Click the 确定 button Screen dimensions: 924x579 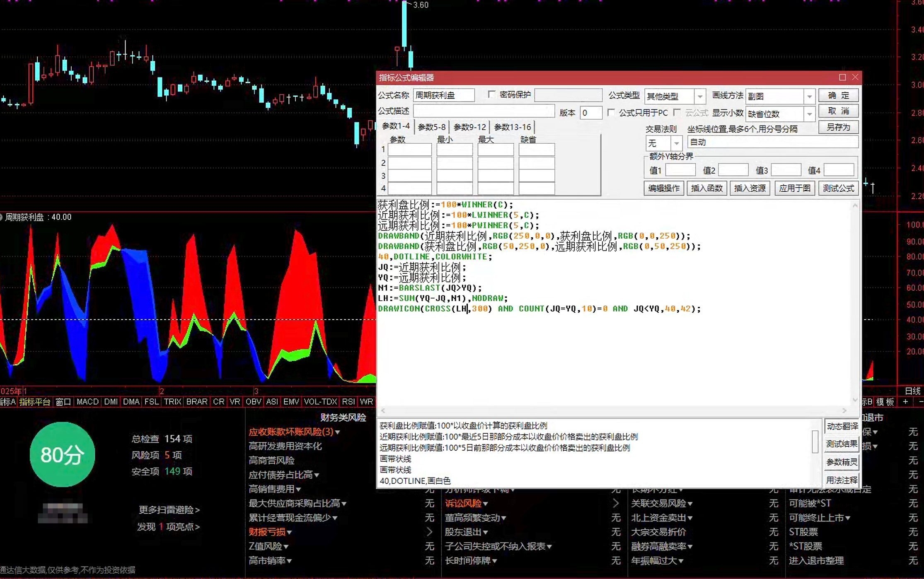click(x=838, y=96)
